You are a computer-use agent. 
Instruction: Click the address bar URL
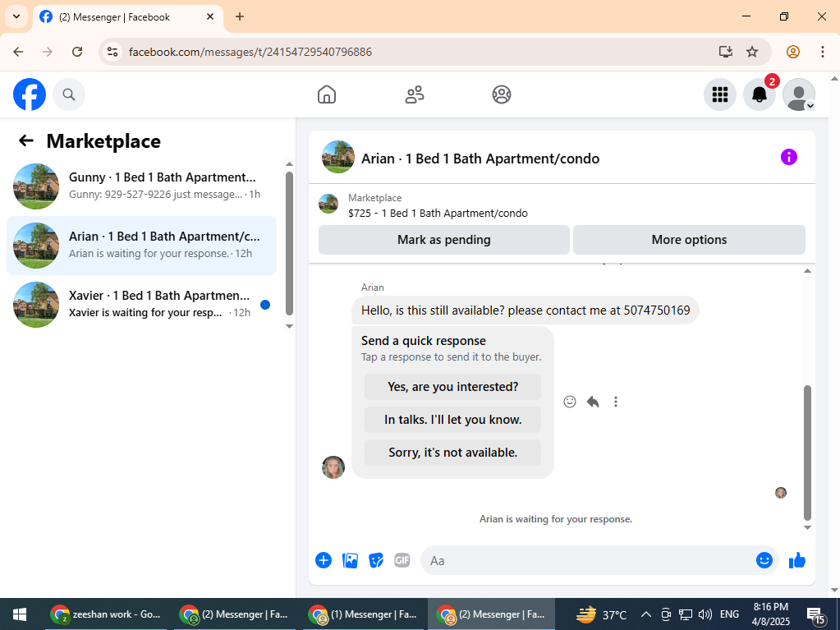point(250,52)
